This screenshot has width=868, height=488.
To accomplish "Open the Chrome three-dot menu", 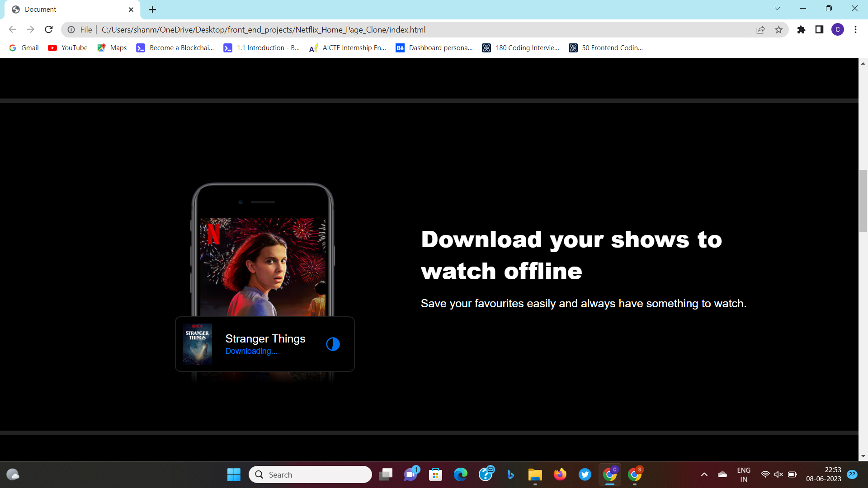I will [x=855, y=30].
